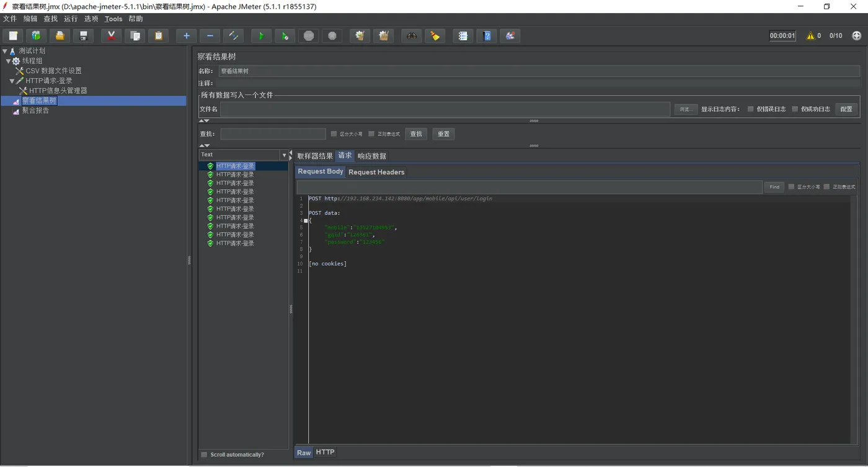
Task: Tick 区分大小写 next to the Find button
Action: point(791,187)
